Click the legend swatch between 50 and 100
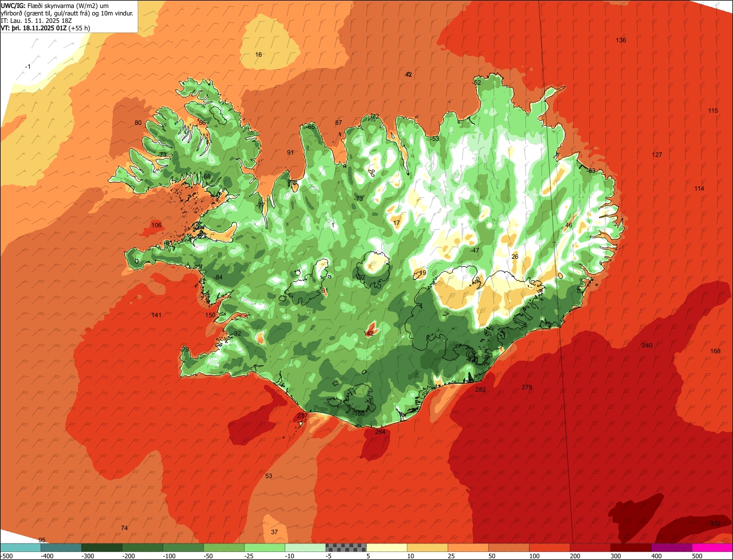This screenshot has width=733, height=560. [509, 547]
